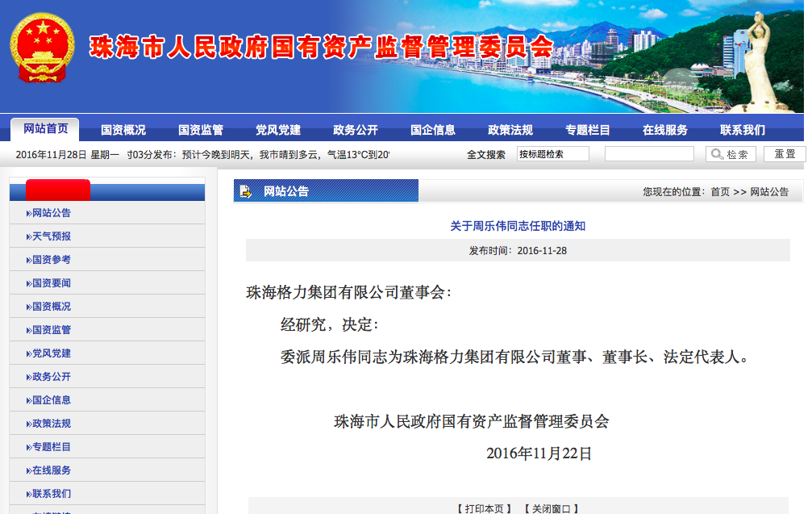This screenshot has height=514, width=812.
Task: Click the 重置 reset button
Action: [785, 154]
